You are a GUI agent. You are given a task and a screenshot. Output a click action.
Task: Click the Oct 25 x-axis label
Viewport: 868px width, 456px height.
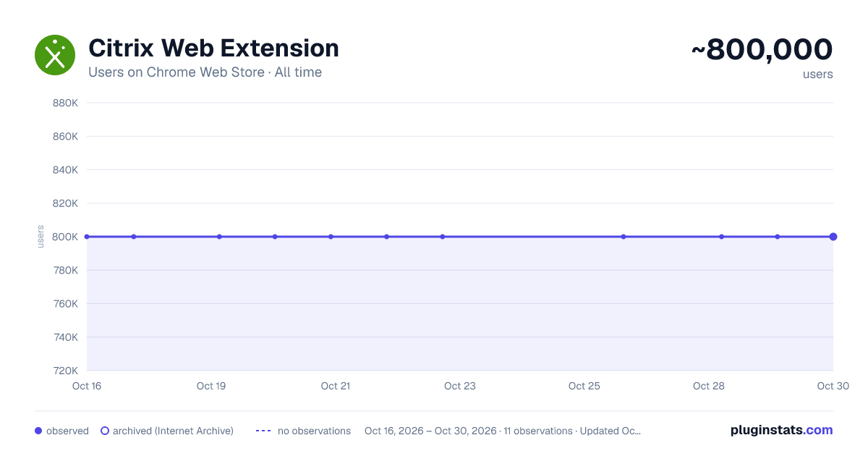[584, 386]
